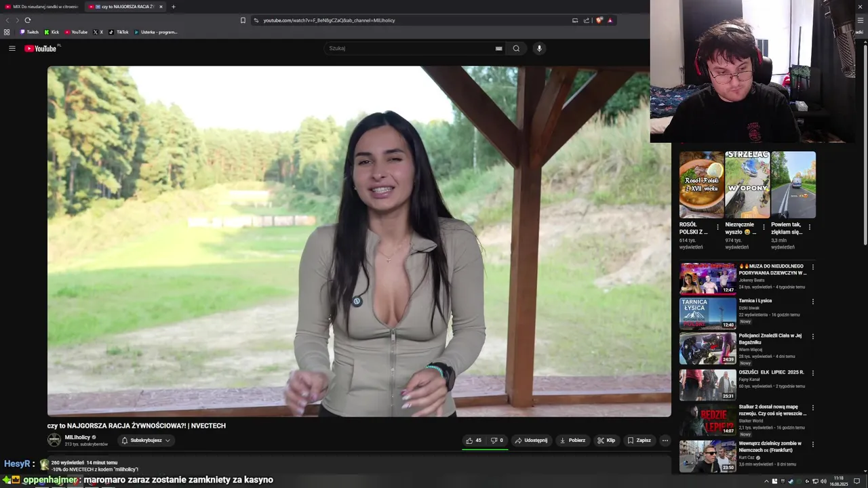The image size is (868, 488).
Task: Open the Wewnątrz dzielnicy zombie thumbnail
Action: click(708, 456)
